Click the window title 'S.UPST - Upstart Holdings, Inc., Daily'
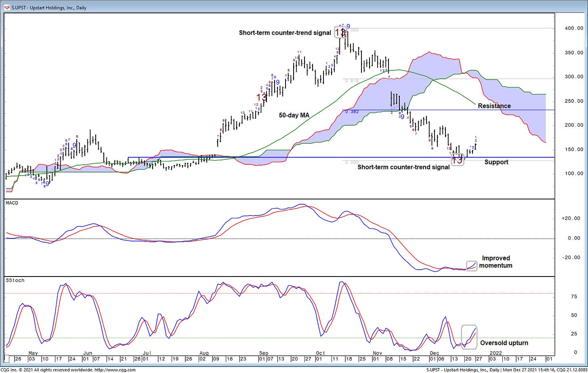 [x=48, y=7]
